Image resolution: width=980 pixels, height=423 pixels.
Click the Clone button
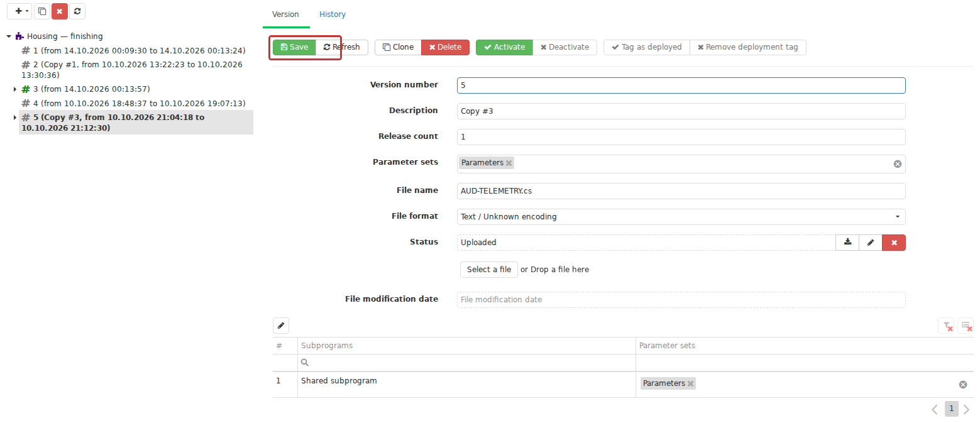pyautogui.click(x=398, y=47)
